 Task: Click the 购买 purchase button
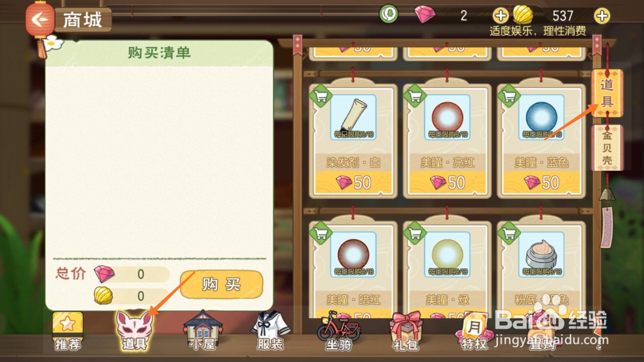point(221,284)
